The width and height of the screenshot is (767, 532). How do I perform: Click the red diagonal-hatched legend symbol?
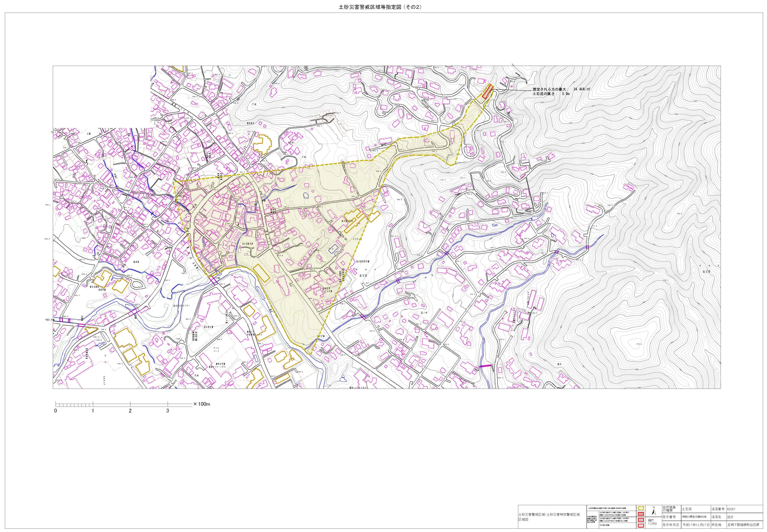[x=641, y=520]
